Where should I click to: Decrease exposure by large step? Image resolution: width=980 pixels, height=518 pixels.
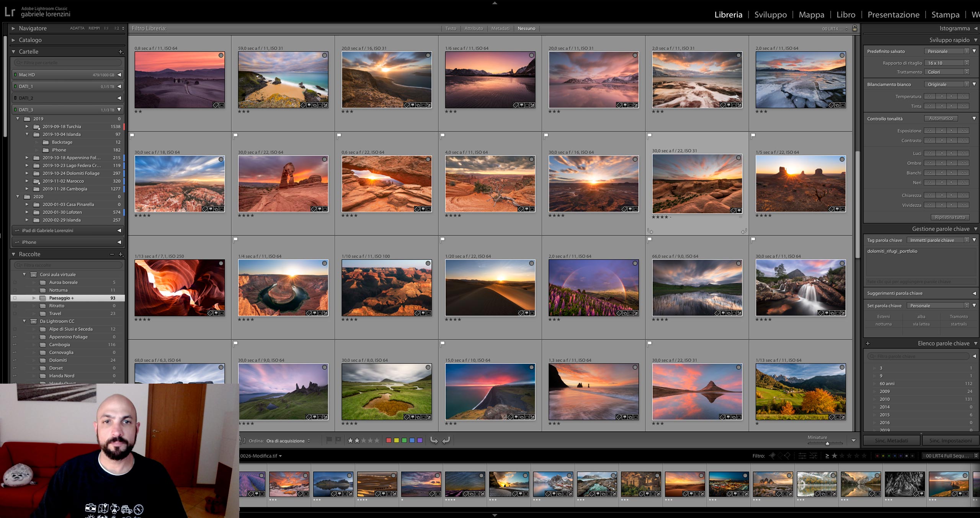point(929,131)
